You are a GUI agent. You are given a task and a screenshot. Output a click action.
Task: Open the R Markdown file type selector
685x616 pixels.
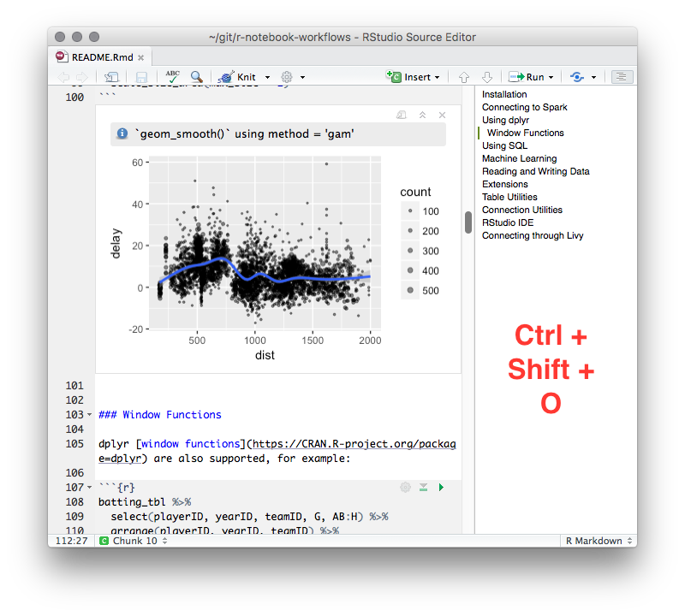[x=598, y=541]
